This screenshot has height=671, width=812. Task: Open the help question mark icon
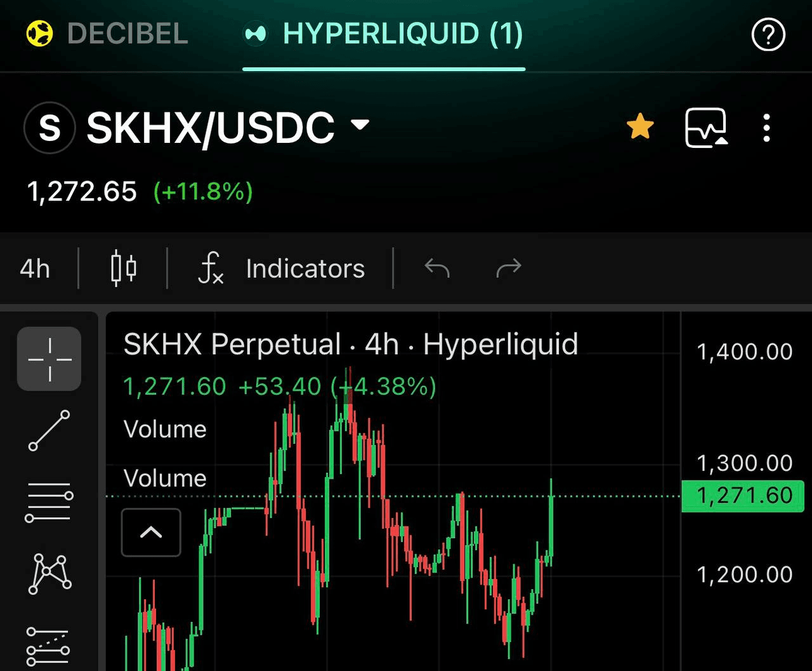[768, 34]
